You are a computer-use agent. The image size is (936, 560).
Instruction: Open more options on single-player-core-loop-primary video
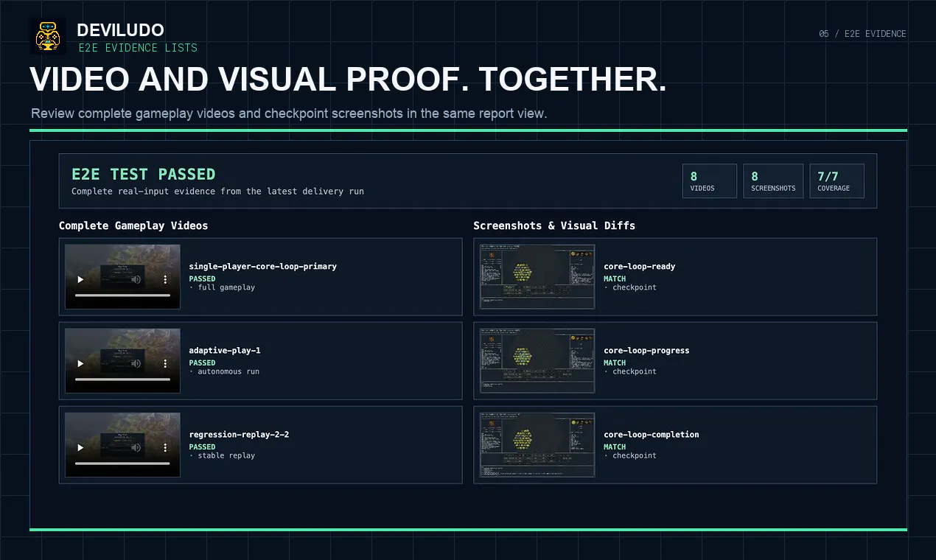coord(165,280)
